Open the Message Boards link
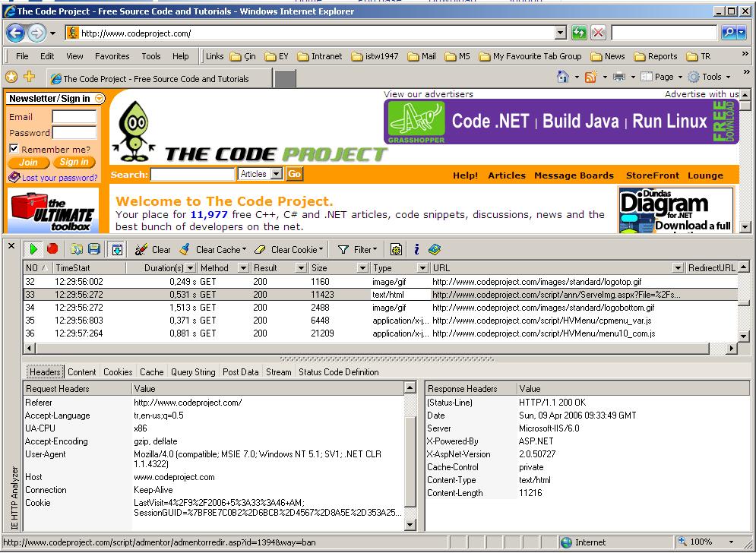The width and height of the screenshot is (756, 553). 574,175
